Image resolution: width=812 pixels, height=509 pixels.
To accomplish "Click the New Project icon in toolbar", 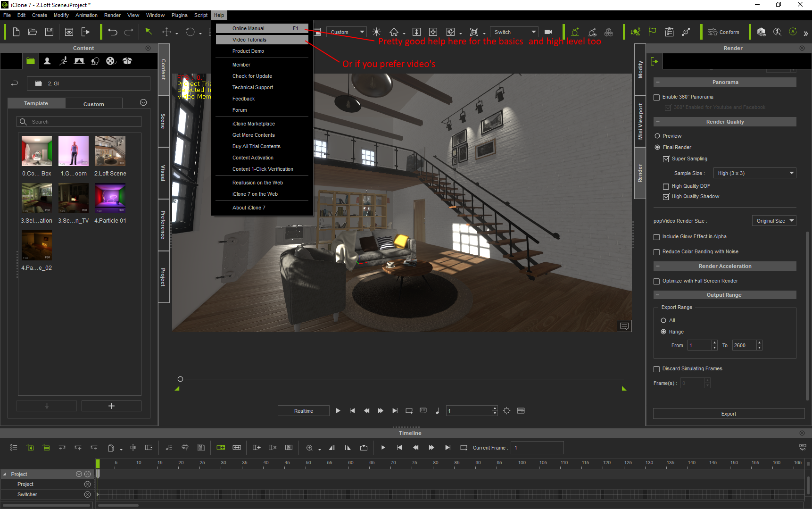I will pos(16,32).
